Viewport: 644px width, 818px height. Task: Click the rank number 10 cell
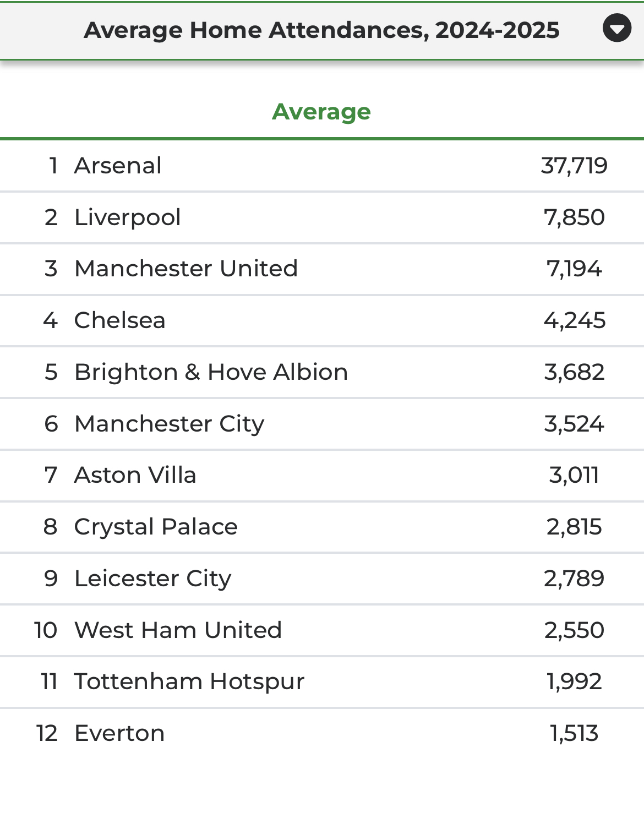click(46, 630)
